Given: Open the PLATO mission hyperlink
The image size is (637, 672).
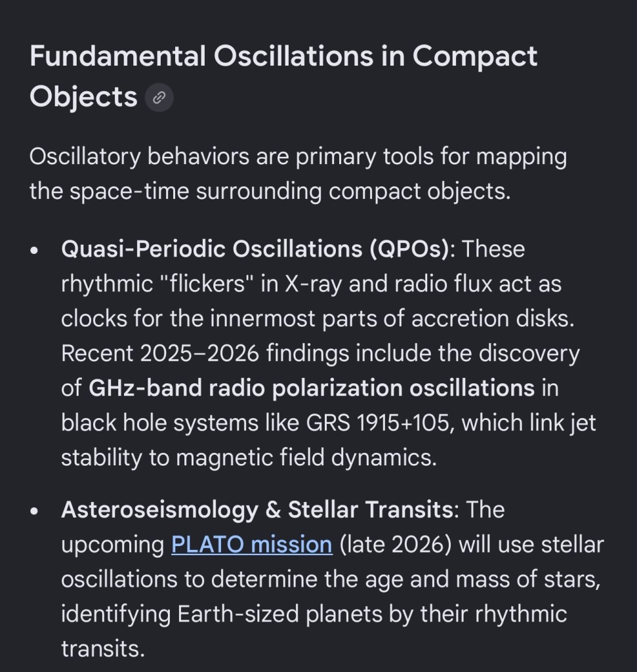Looking at the screenshot, I should (x=251, y=545).
